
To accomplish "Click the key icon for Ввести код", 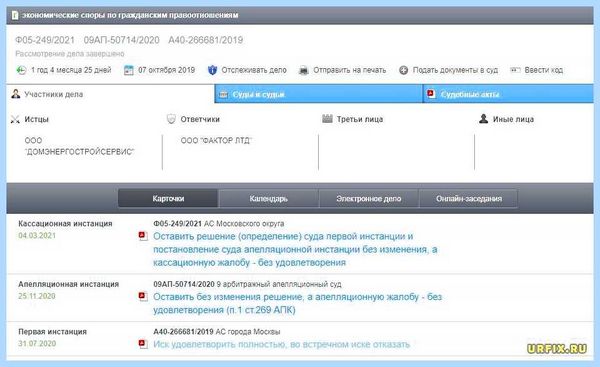I will [x=515, y=70].
